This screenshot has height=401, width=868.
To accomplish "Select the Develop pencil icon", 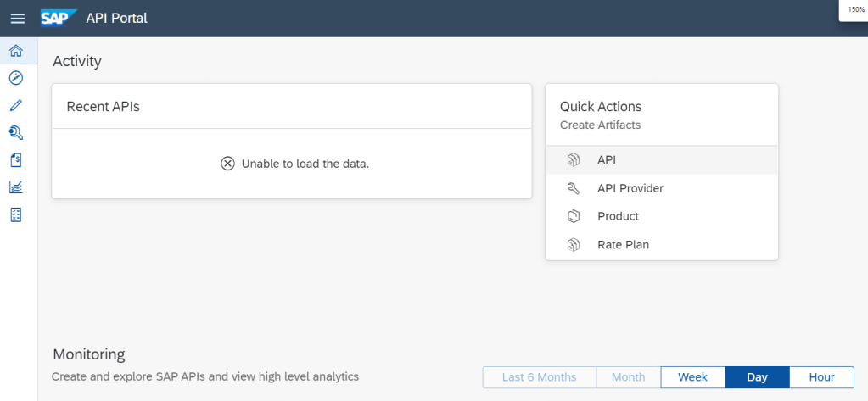I will [x=15, y=105].
